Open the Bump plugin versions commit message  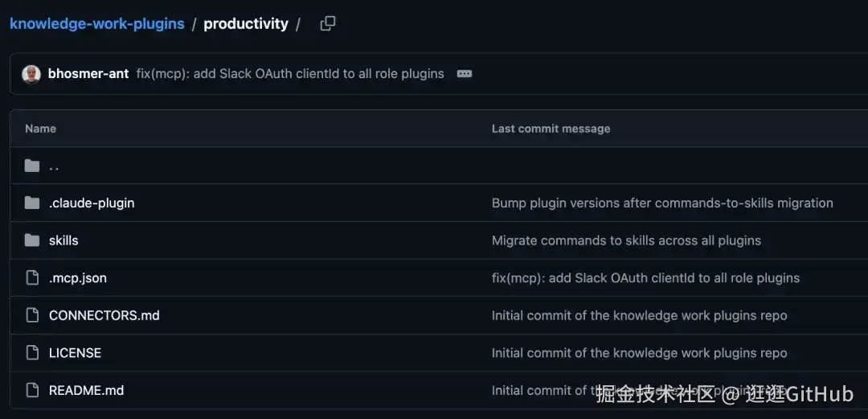point(662,203)
